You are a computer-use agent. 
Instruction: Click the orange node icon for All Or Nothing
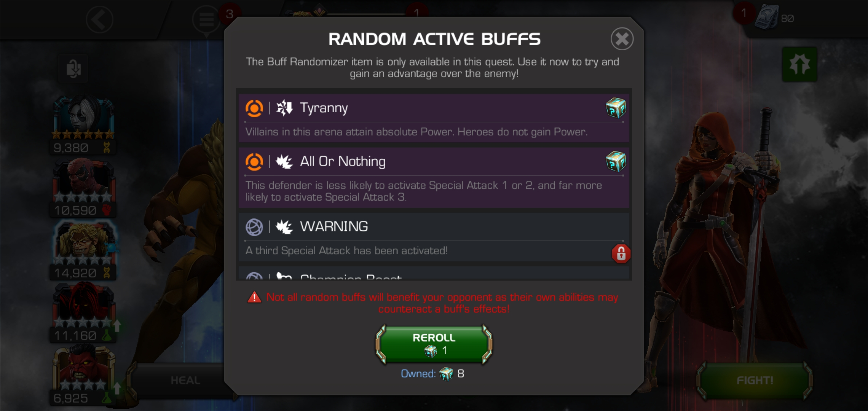(x=254, y=162)
